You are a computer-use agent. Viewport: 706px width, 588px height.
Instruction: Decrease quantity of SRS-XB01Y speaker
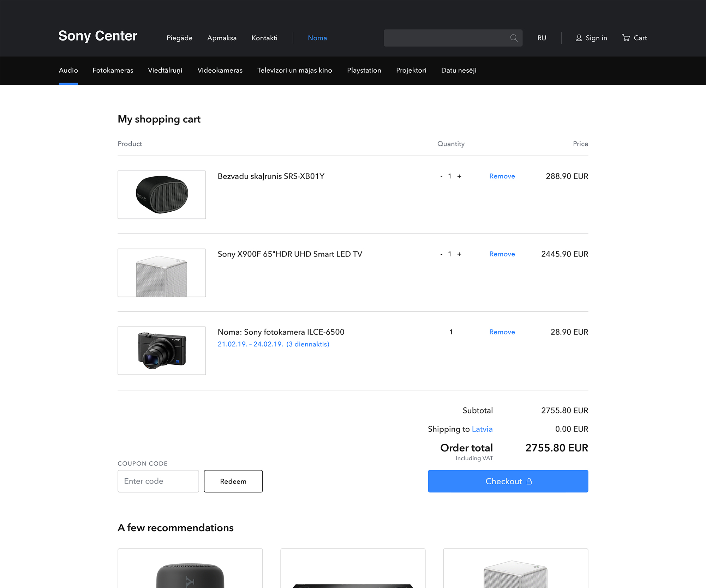[x=441, y=176]
